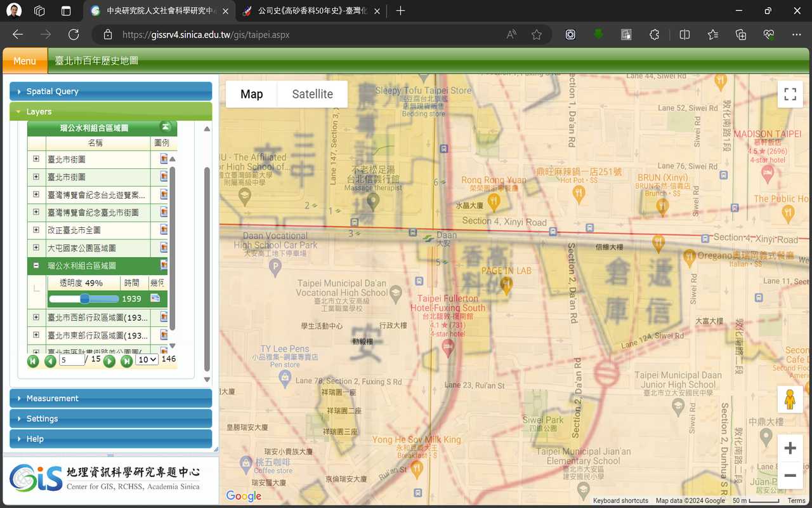
Task: Switch map to Satellite imagery
Action: [312, 94]
